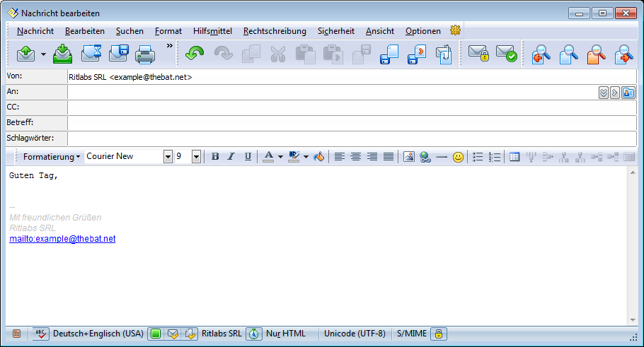Click into the CC input field
Image resolution: width=644 pixels, height=347 pixels.
click(352, 107)
